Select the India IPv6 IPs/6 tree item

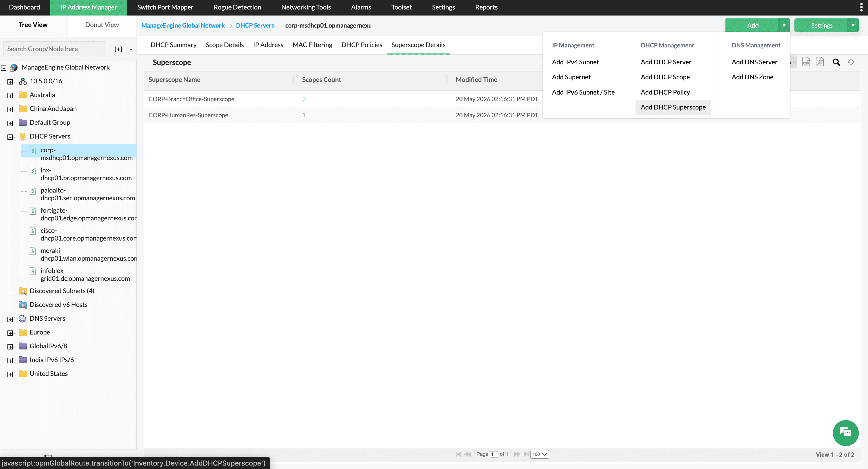pos(51,360)
